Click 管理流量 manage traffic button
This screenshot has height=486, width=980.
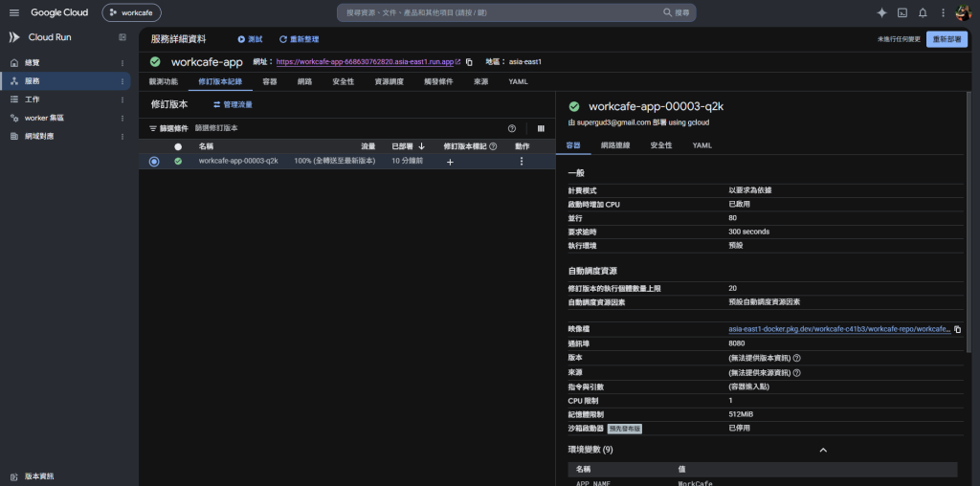(x=234, y=105)
